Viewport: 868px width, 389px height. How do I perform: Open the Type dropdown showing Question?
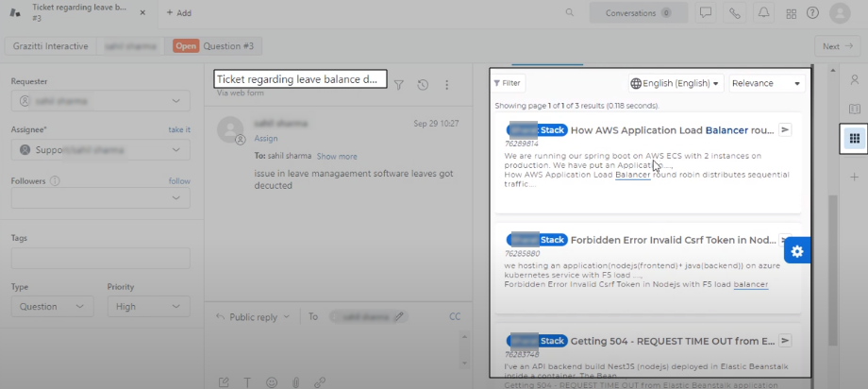pyautogui.click(x=52, y=307)
